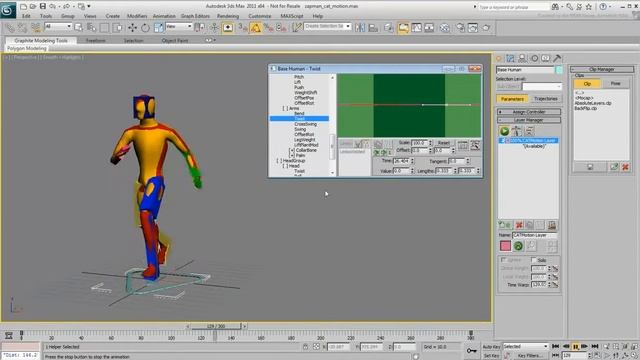
Task: Open the Selection Level dropdown
Action: (x=542, y=87)
